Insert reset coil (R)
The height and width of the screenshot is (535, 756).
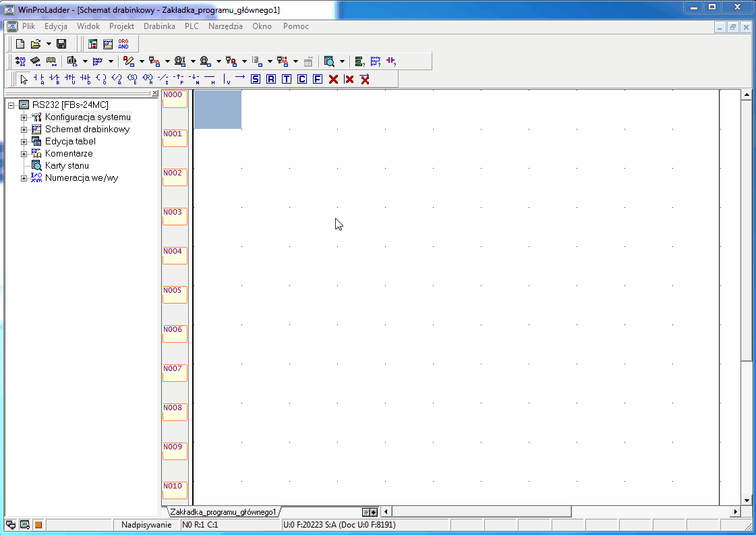tap(148, 79)
